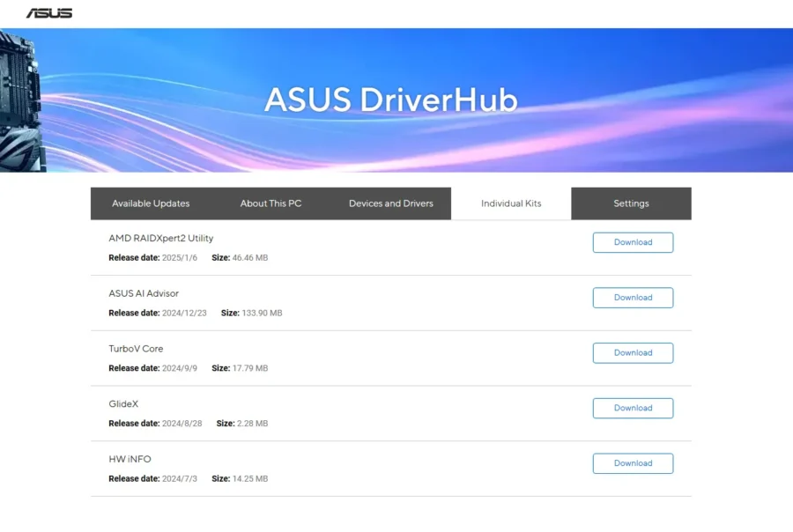The image size is (793, 532).
Task: Select the Individual Kits tab
Action: pyautogui.click(x=511, y=203)
